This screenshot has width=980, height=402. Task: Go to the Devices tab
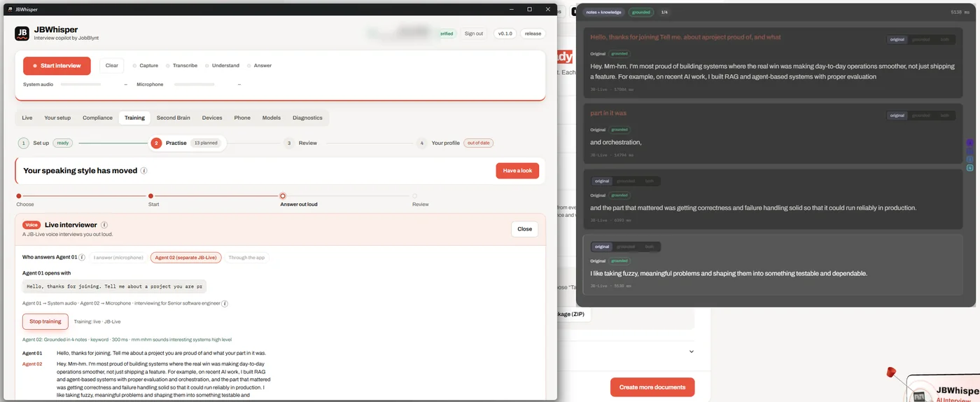click(x=212, y=118)
